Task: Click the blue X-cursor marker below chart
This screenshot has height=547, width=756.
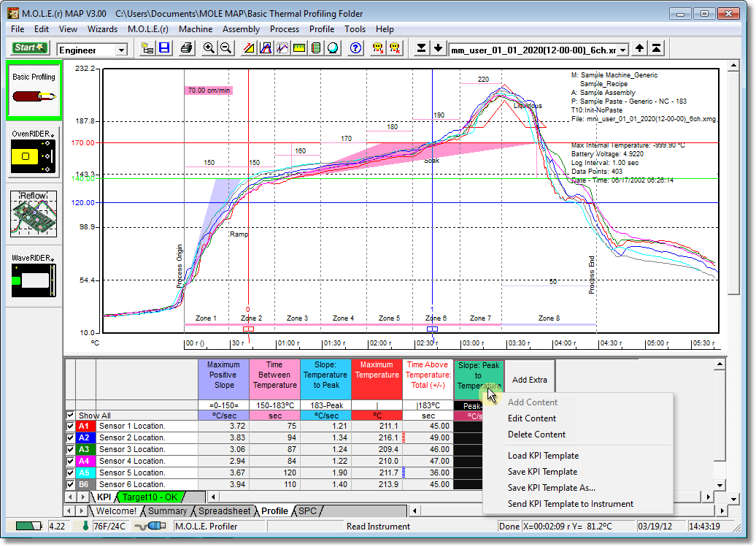Action: pos(433,329)
